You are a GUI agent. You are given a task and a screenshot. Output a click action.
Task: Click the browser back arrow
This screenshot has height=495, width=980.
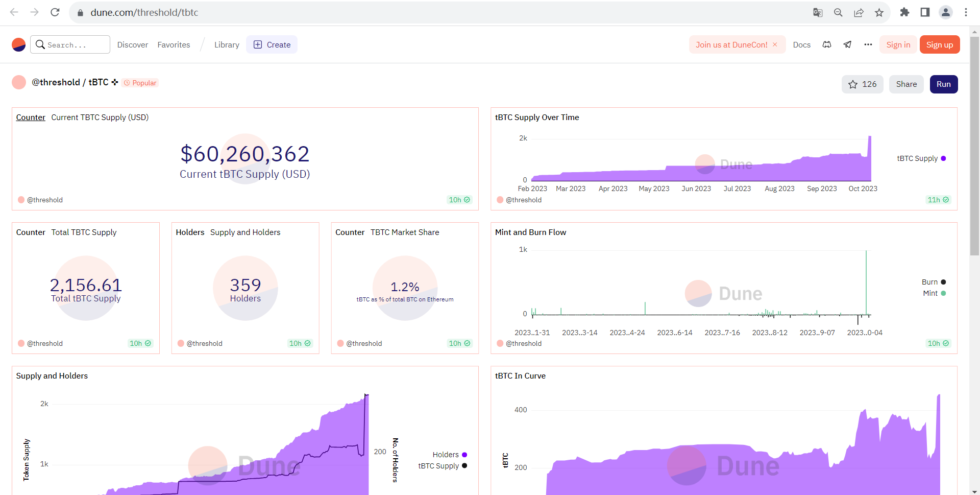14,12
